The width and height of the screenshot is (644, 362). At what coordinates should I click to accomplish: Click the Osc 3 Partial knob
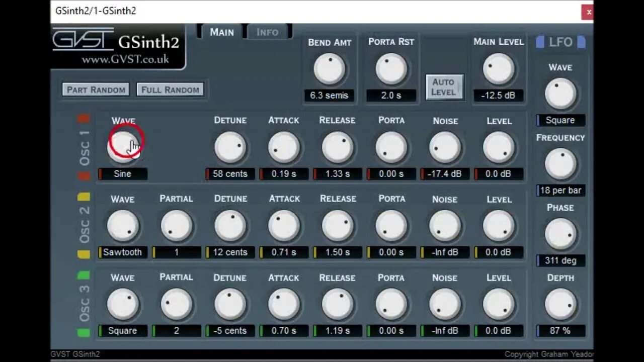click(177, 304)
